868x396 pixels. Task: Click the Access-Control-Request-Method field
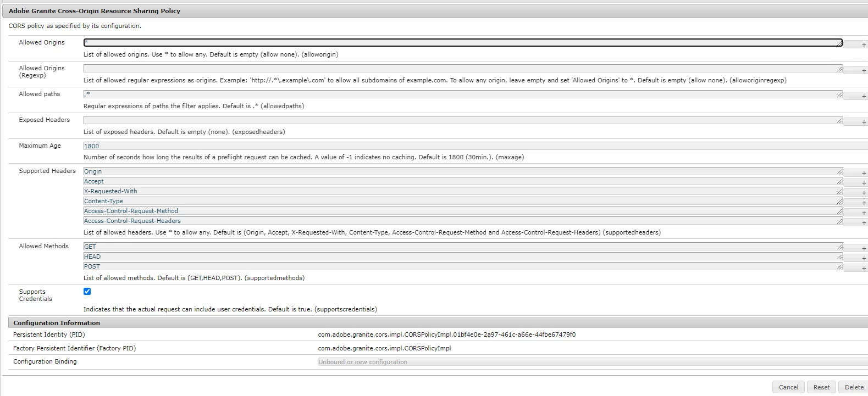[463, 211]
